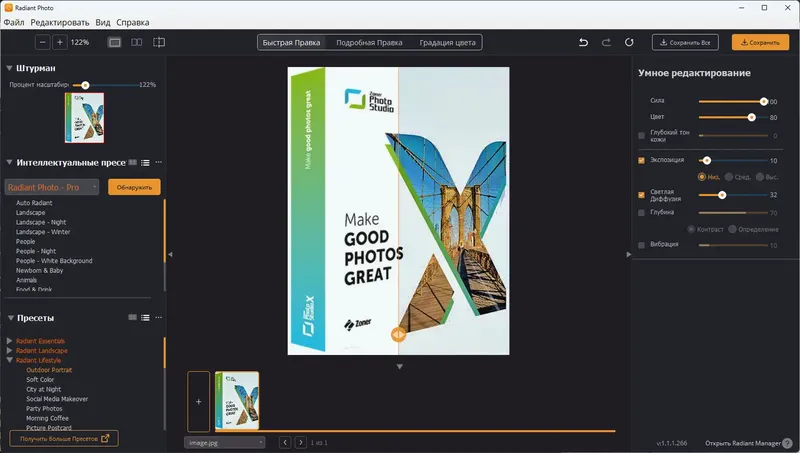Adjust the Цвет slider
800x453 pixels.
click(733, 117)
